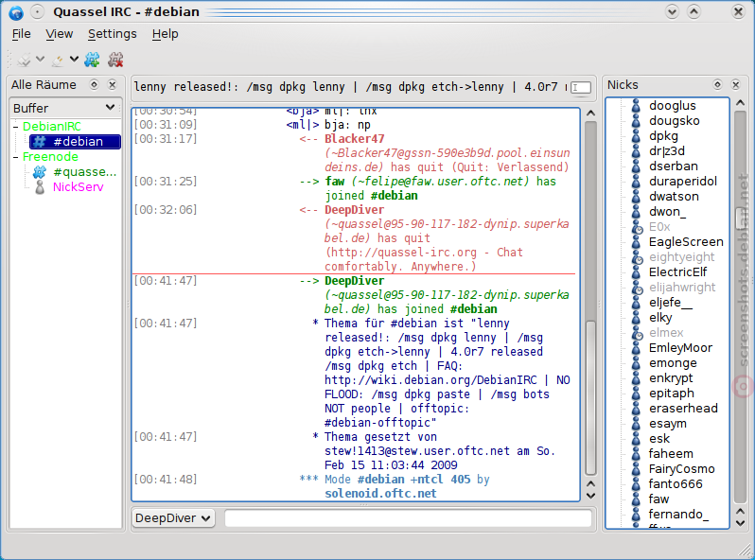Open the File menu
Image resolution: width=755 pixels, height=560 pixels.
[x=21, y=34]
